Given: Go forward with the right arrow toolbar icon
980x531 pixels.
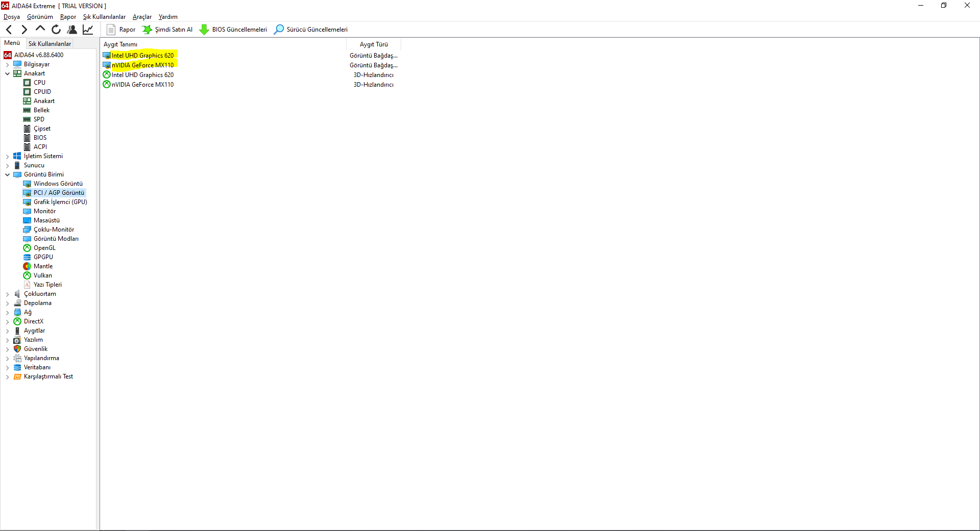Looking at the screenshot, I should click(24, 30).
